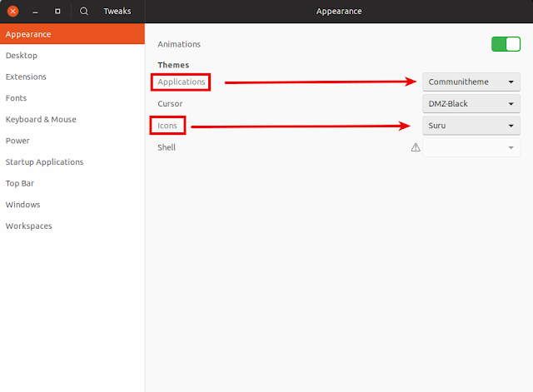Screen dimensions: 533x392
Task: Open the Fonts settings section
Action: (x=72, y=98)
